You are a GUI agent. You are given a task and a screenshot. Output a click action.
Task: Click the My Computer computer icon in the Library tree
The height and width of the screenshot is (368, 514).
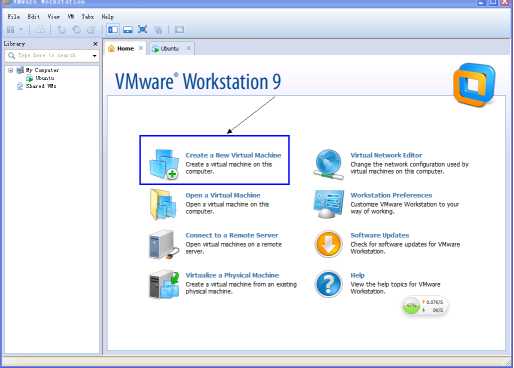click(20, 70)
